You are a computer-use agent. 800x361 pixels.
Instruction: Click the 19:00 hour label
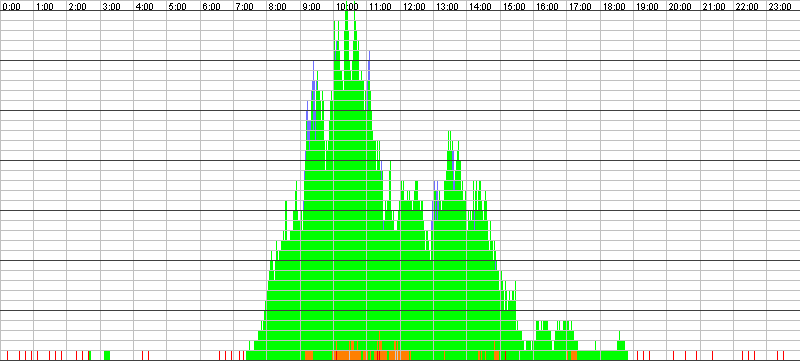[647, 8]
